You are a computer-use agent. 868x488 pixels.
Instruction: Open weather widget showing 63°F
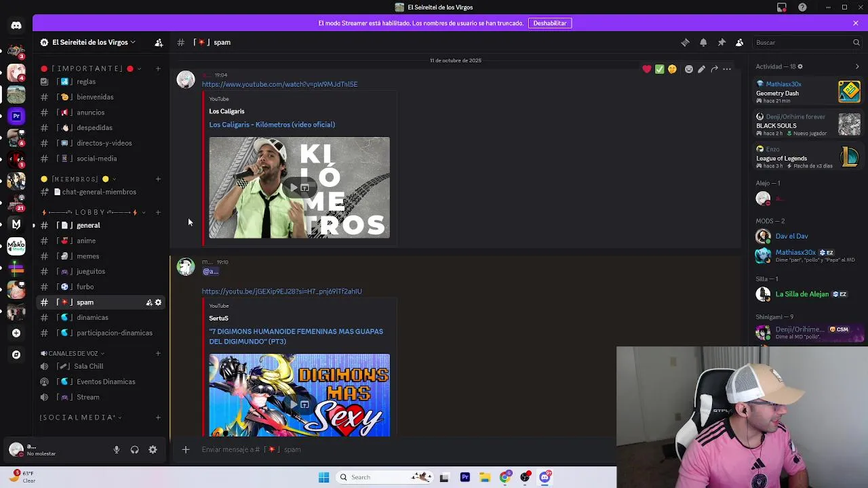click(23, 476)
